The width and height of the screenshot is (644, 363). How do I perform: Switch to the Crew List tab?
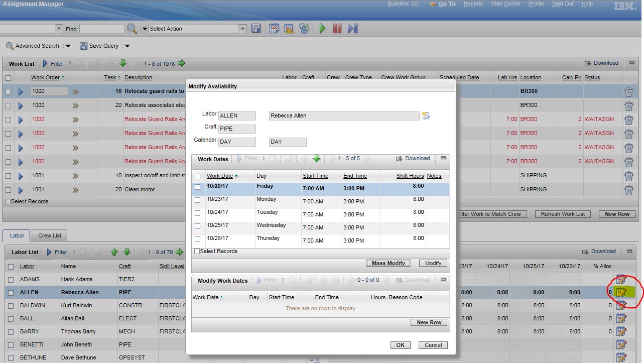[50, 235]
